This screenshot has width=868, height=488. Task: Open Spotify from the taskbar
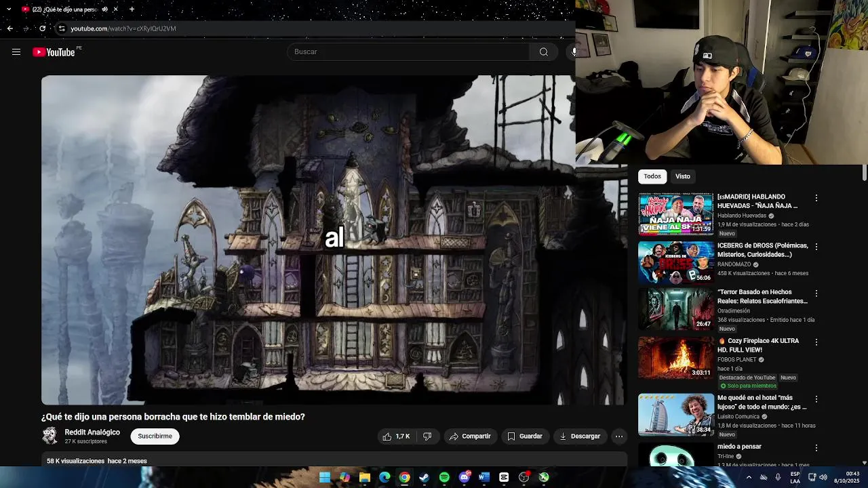444,477
